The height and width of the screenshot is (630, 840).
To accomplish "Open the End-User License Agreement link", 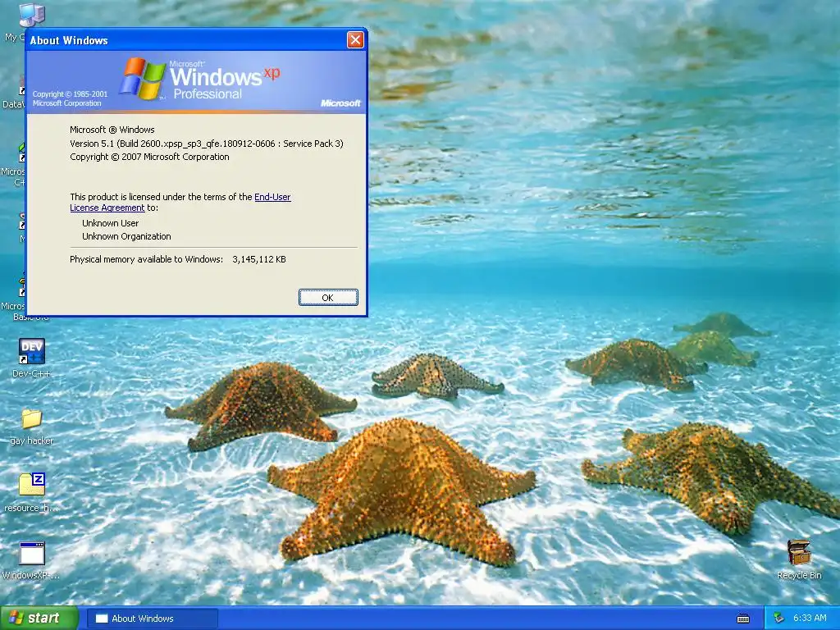I will (x=272, y=197).
